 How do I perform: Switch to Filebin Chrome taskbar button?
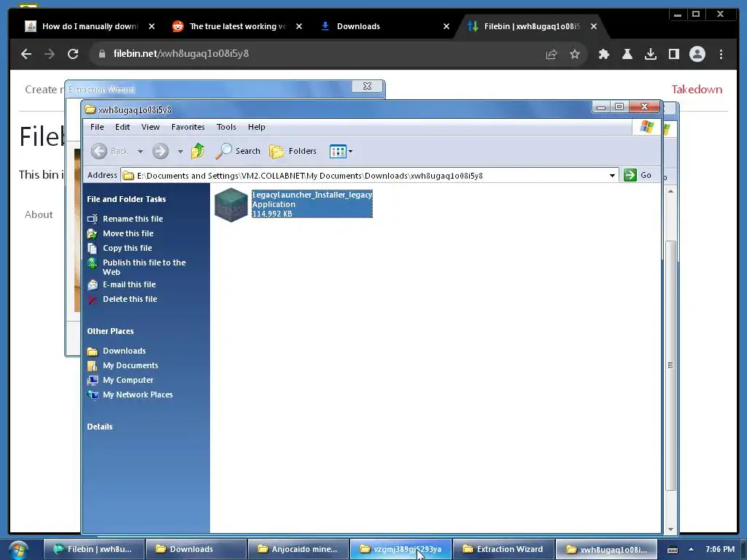[x=93, y=549]
